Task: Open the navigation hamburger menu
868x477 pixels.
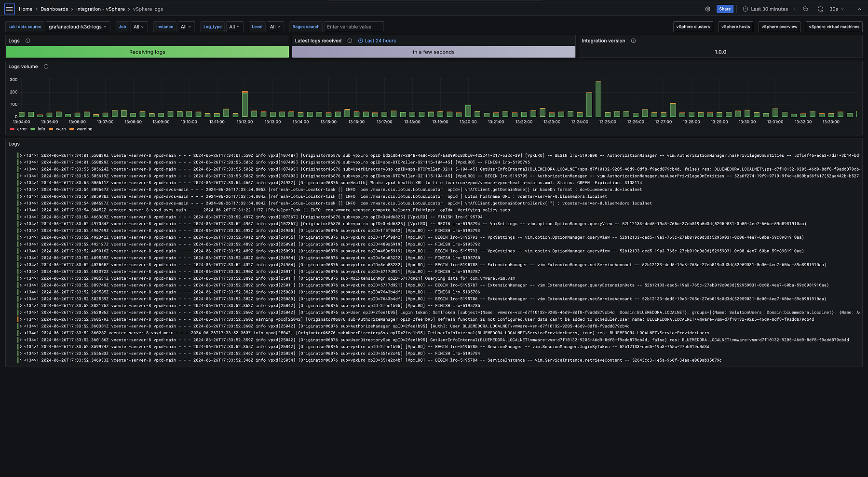Action: (9, 9)
